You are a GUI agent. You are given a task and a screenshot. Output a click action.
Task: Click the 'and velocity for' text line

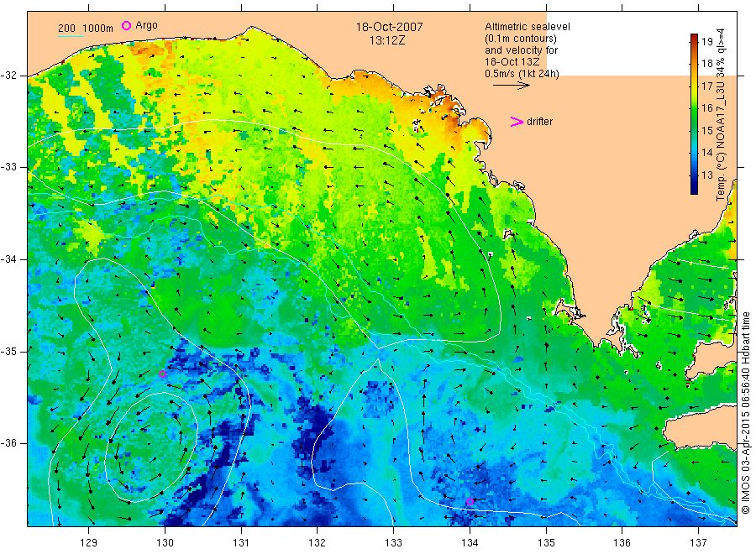click(521, 50)
